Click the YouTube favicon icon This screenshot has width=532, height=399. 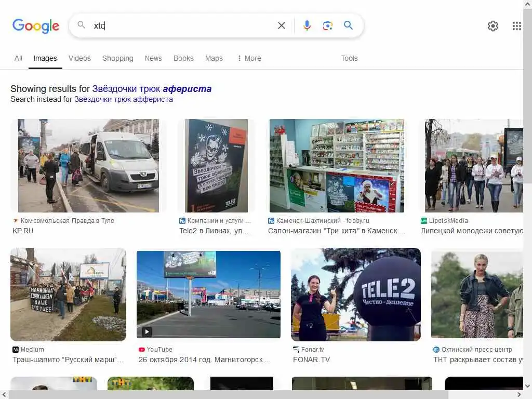[141, 350]
